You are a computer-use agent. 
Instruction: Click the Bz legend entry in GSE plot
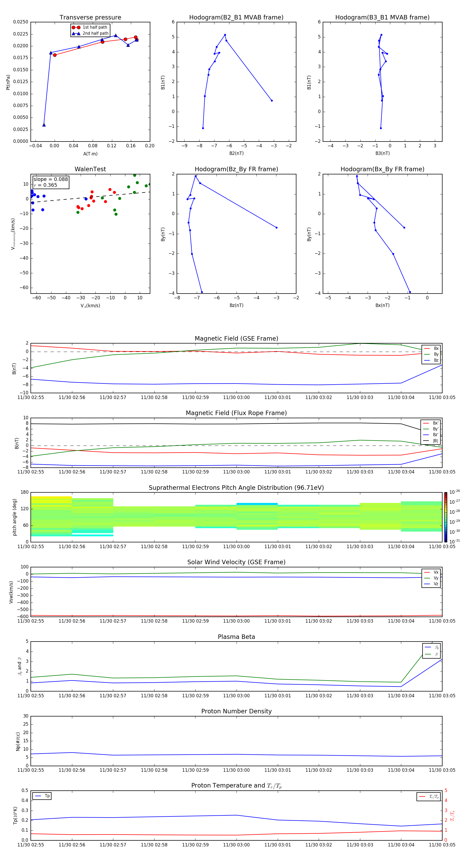coord(431,361)
